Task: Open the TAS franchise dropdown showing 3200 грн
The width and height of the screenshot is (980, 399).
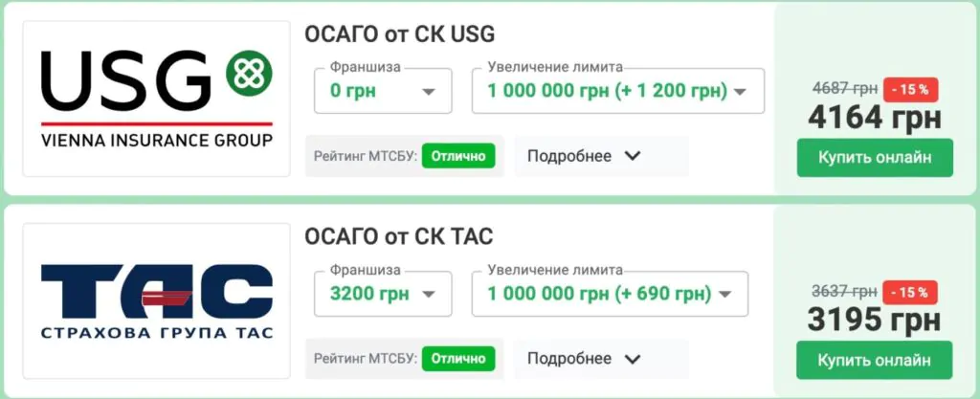Action: [383, 293]
